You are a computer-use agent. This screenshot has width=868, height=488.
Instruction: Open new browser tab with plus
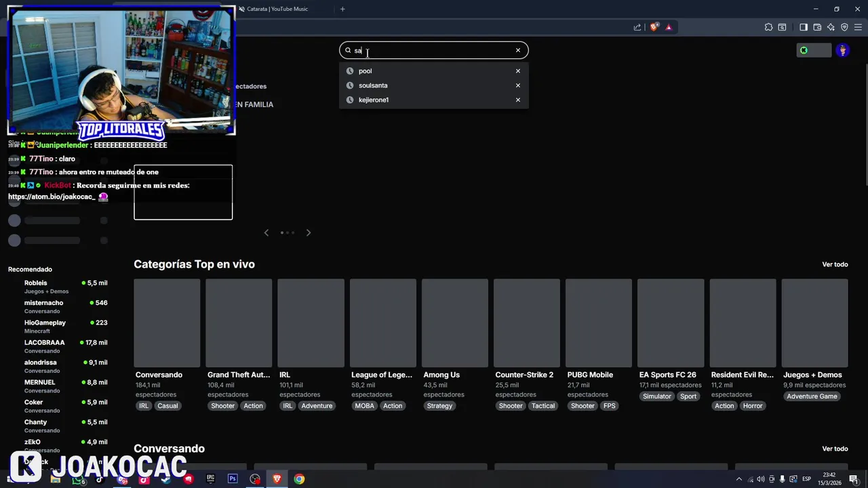[x=342, y=9]
